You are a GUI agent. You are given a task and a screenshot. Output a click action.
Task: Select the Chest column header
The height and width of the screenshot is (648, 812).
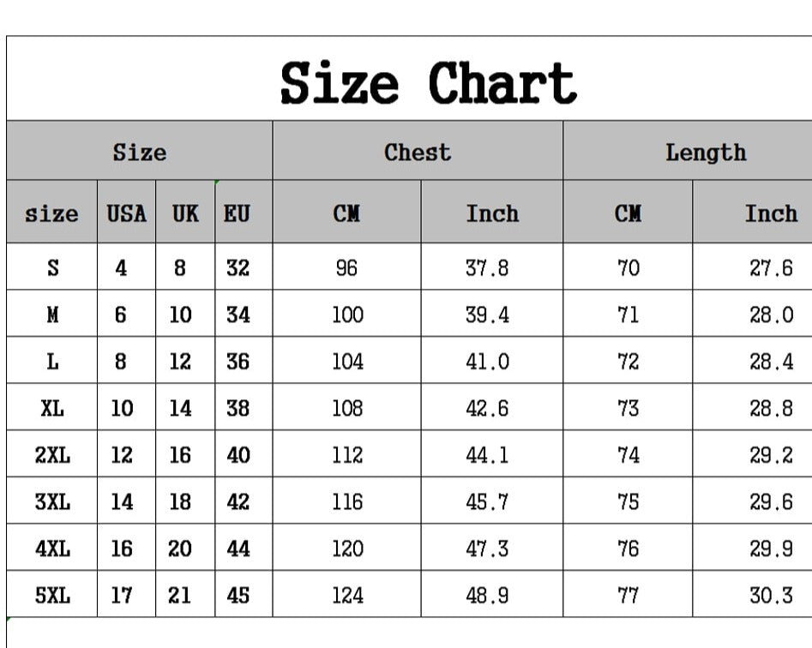pos(418,151)
